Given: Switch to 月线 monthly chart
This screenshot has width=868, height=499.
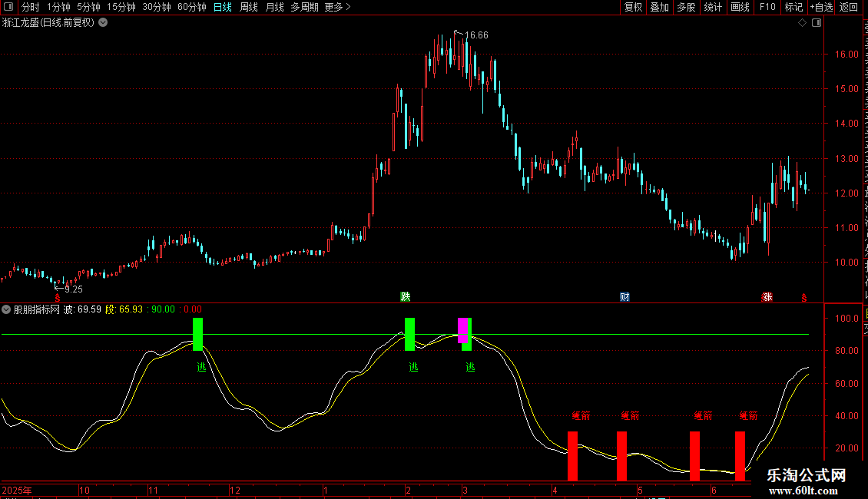Looking at the screenshot, I should 274,7.
